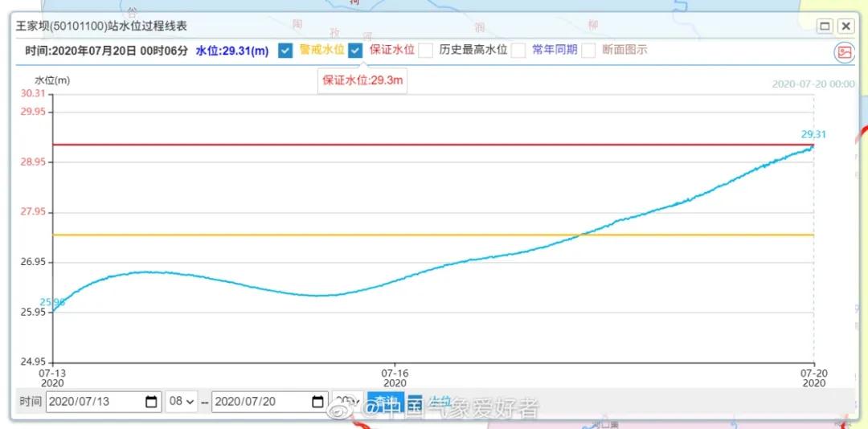This screenshot has width=868, height=429.
Task: Click the 警戒水位 label text
Action: coord(321,50)
